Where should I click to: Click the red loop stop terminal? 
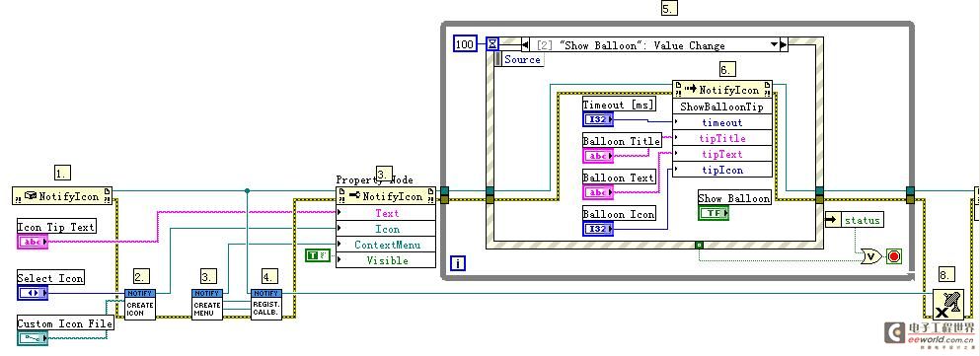[894, 256]
